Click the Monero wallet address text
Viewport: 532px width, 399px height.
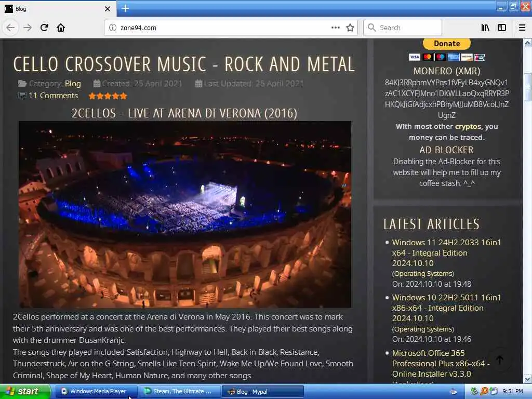pyautogui.click(x=447, y=99)
